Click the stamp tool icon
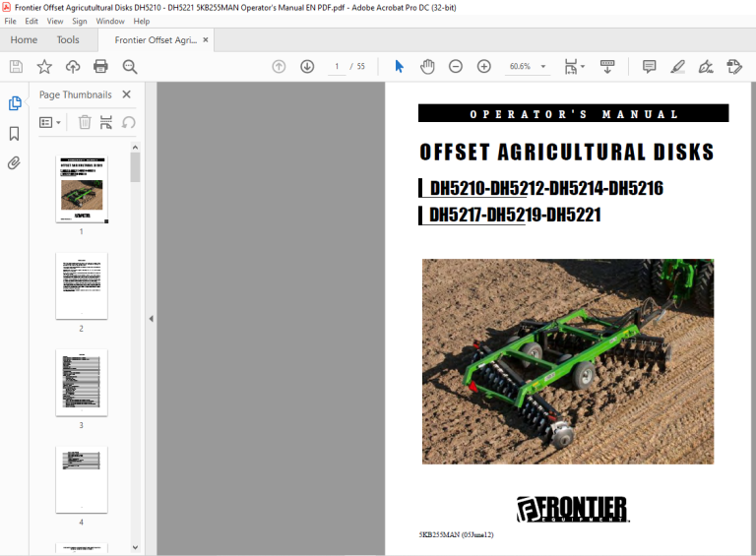The height and width of the screenshot is (556, 756). pos(734,67)
